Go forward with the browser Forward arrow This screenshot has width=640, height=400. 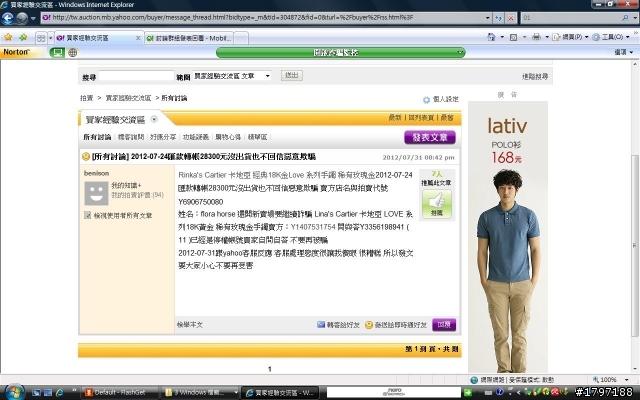[x=22, y=18]
